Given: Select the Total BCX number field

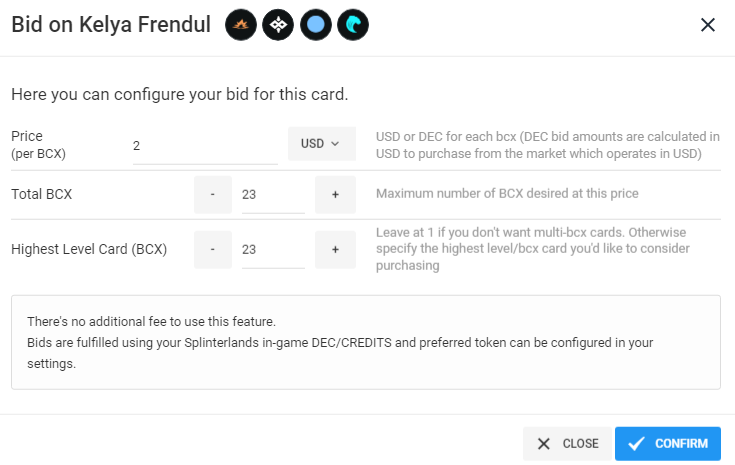Looking at the screenshot, I should 273,195.
